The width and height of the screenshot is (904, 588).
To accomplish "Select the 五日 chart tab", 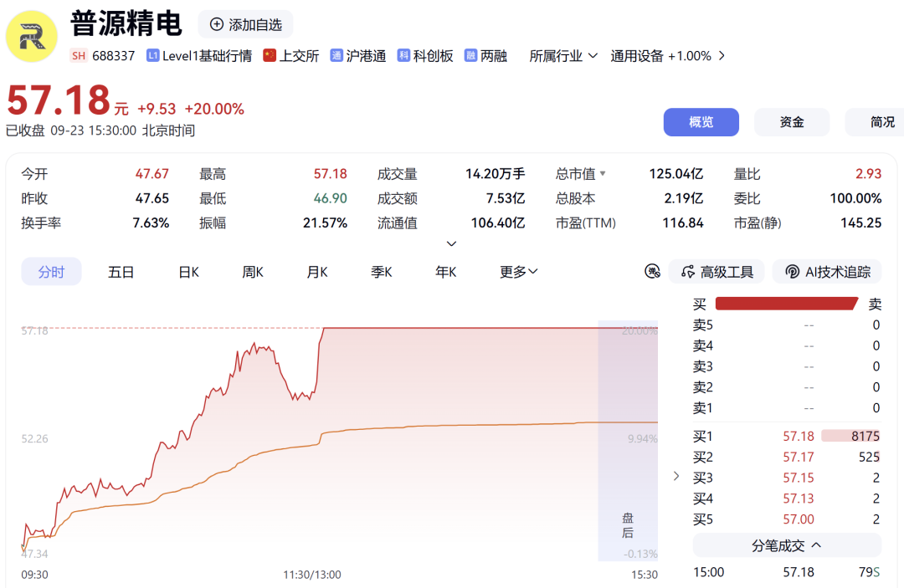I will pos(121,272).
